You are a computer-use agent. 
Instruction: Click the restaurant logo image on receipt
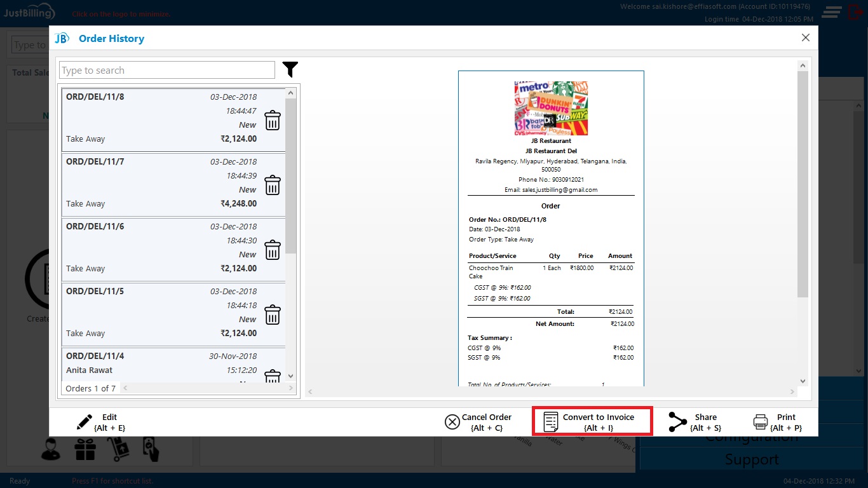click(551, 108)
